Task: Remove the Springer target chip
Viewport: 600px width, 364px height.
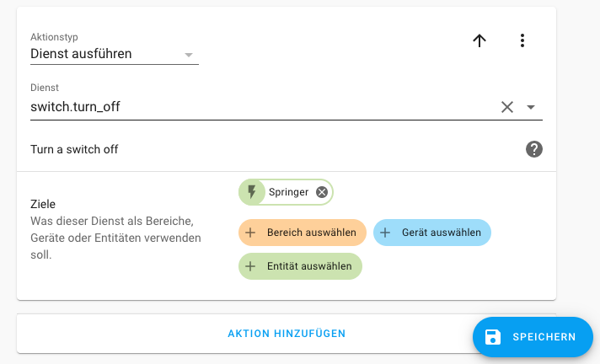Action: tap(322, 192)
